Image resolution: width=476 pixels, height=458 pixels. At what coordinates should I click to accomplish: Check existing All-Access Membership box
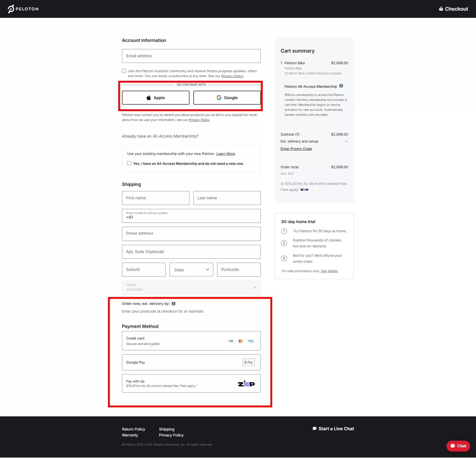[129, 163]
